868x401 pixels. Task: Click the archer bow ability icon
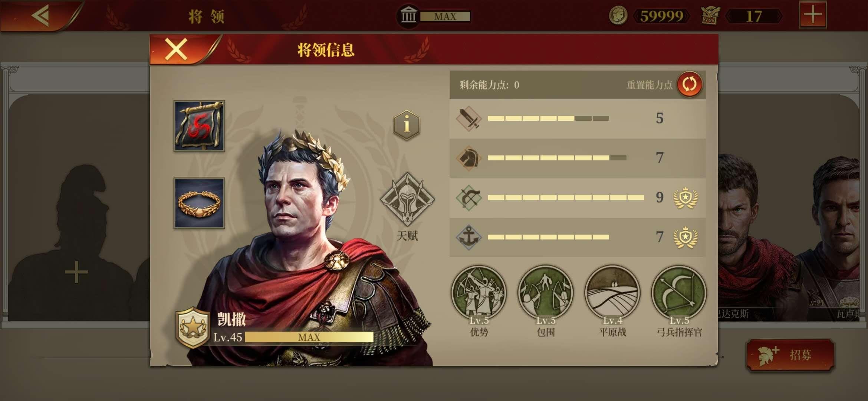468,198
